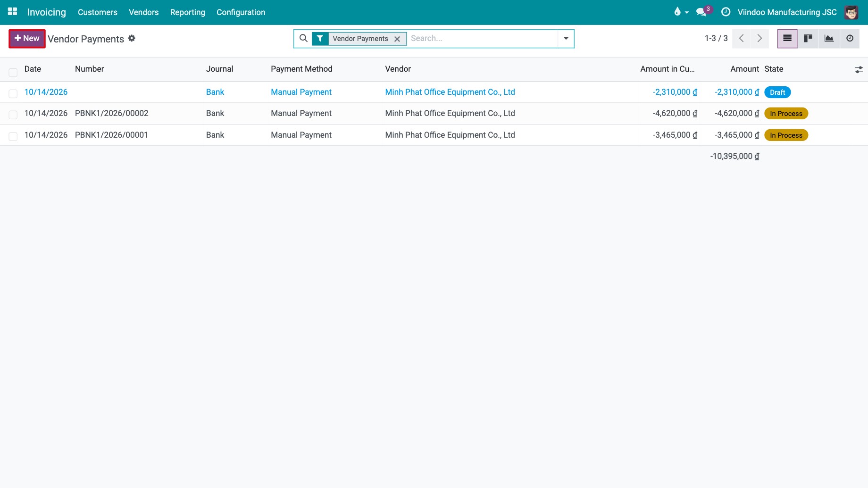868x488 pixels.
Task: Click the search magnifier icon
Action: click(303, 38)
